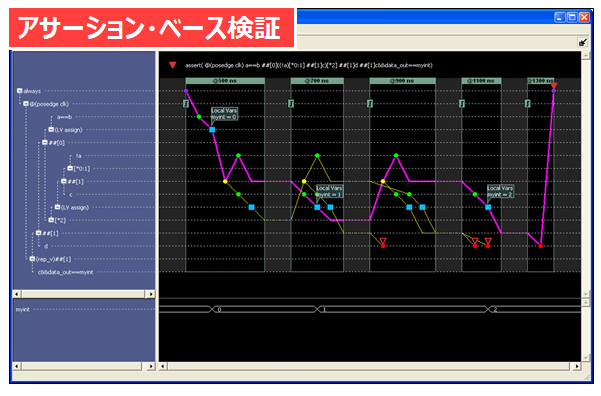Select the c8&data_out==myint tree item
Image resolution: width=601 pixels, height=396 pixels.
[x=66, y=272]
